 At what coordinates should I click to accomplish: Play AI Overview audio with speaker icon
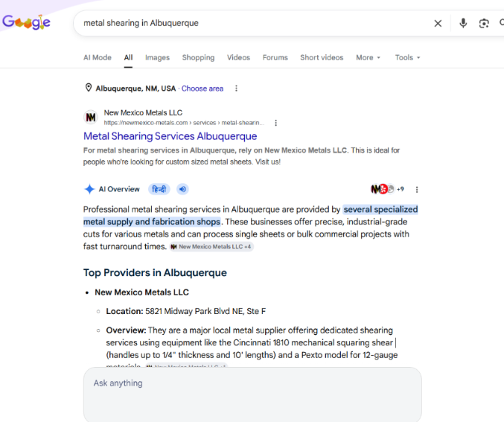tap(182, 189)
